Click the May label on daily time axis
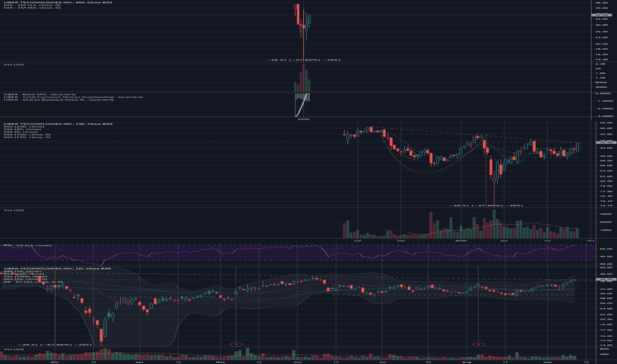Image resolution: width=617 pixels, height=364 pixels. pos(220,361)
